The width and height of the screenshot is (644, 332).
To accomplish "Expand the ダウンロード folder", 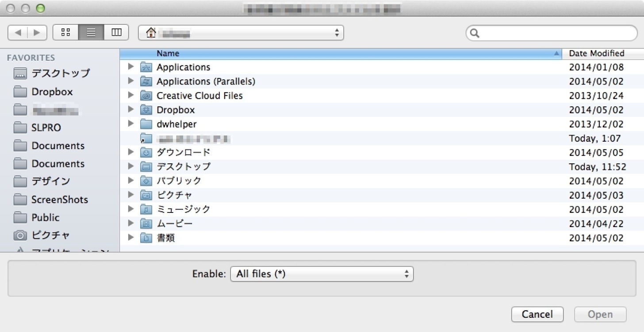I will [130, 152].
